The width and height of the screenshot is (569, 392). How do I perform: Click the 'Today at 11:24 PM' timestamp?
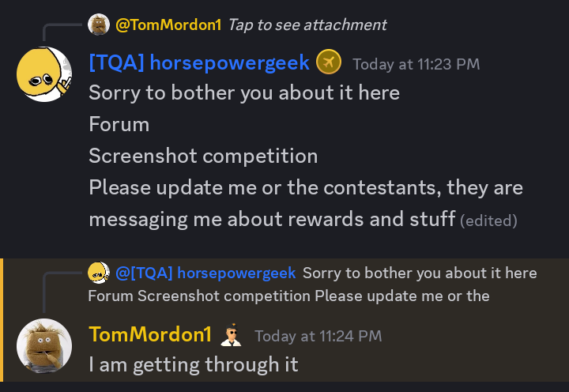318,336
